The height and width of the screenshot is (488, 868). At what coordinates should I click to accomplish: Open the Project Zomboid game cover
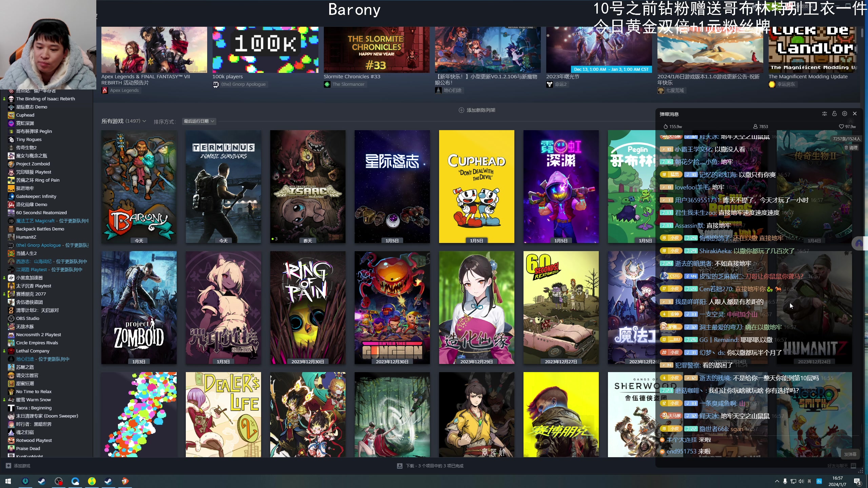click(139, 308)
